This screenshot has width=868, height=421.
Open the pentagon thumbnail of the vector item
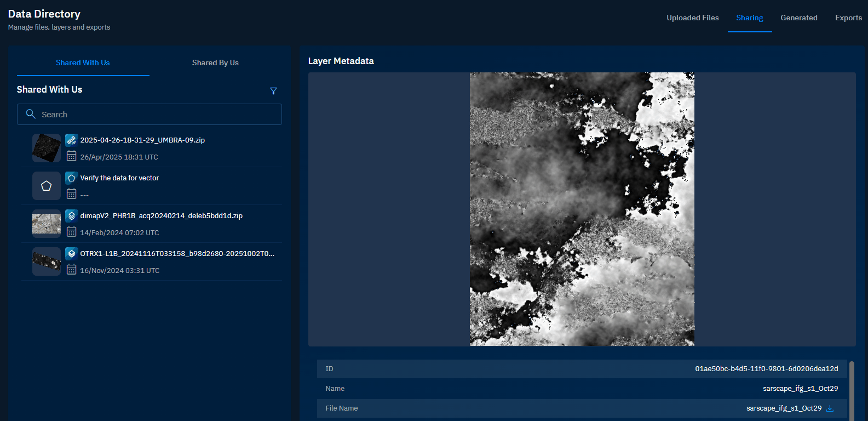click(x=47, y=186)
